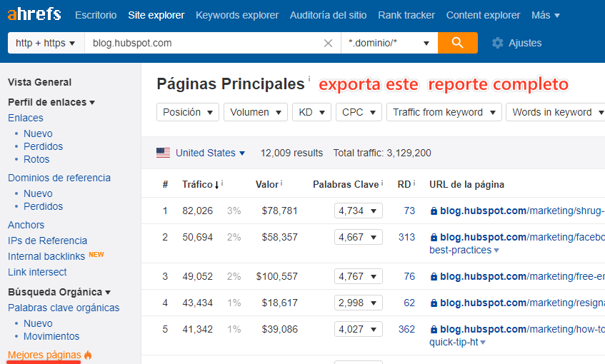The height and width of the screenshot is (364, 605).
Task: Open Dominios de referencia
Action: coord(59,178)
